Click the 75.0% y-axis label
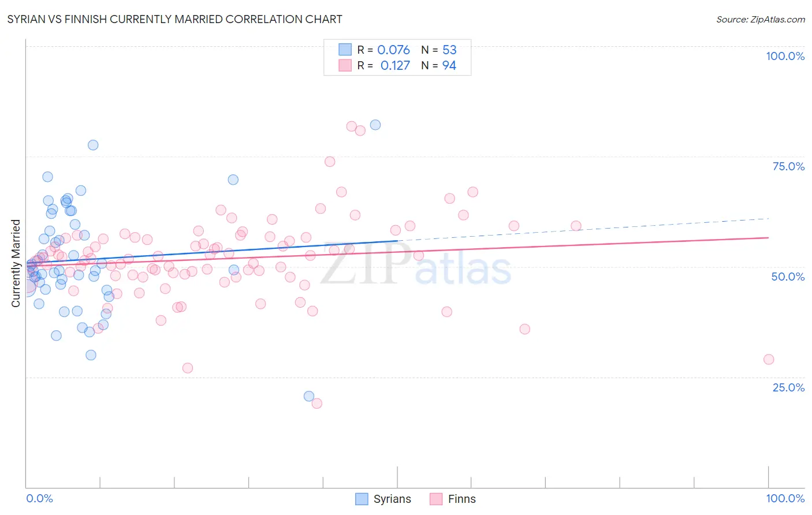The image size is (812, 515). 788,166
